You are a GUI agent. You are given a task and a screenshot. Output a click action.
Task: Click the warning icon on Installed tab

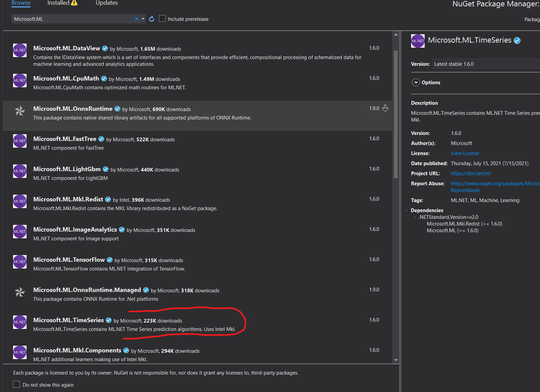74,3
